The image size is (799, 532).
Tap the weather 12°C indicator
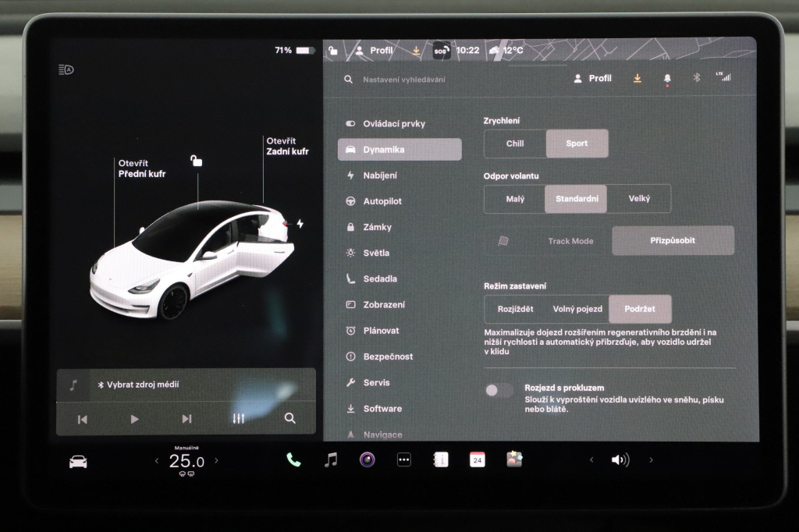(x=506, y=51)
